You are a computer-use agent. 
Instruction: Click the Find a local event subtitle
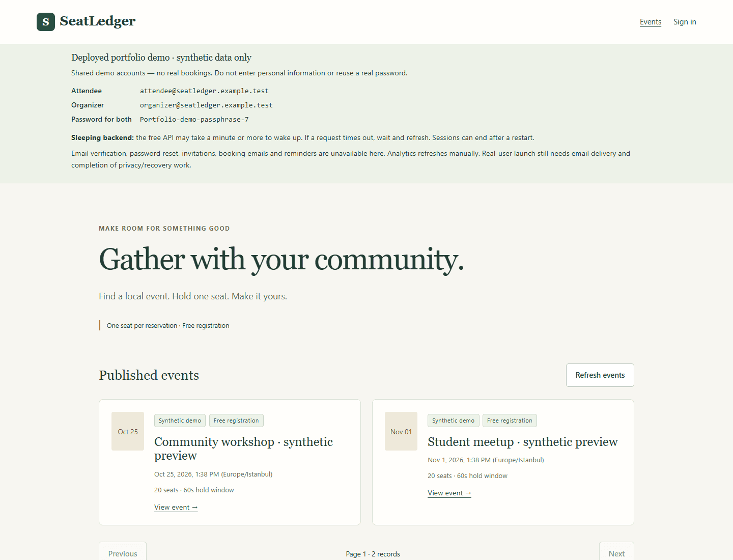coord(193,296)
